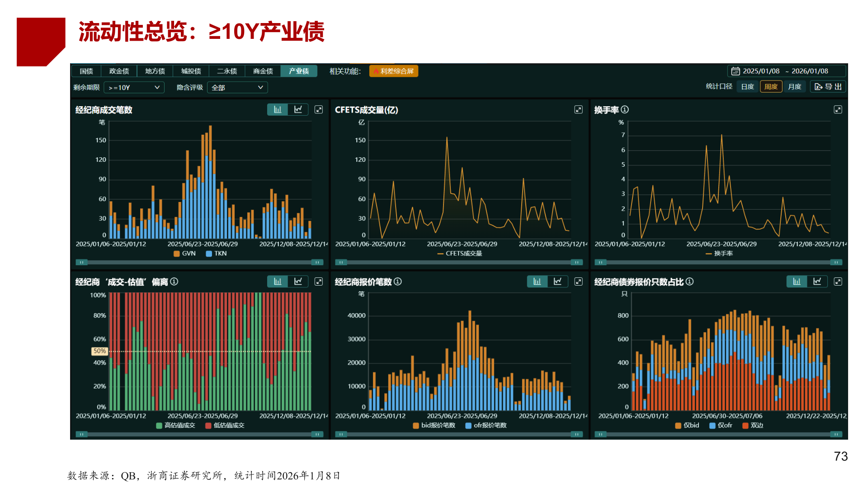Select the 城投债 tab
Viewport: 868px width, 488px height.
coord(190,71)
